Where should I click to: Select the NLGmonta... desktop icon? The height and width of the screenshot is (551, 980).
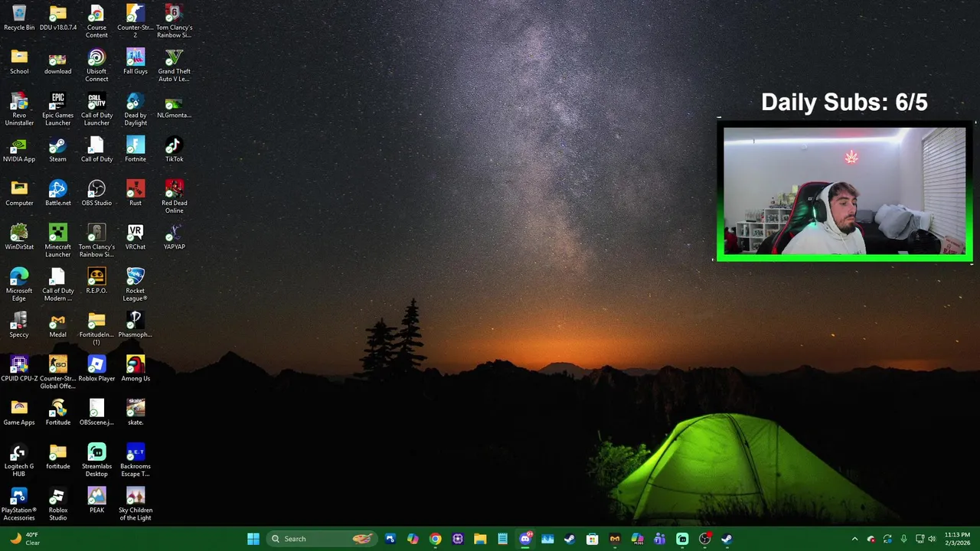pyautogui.click(x=174, y=106)
